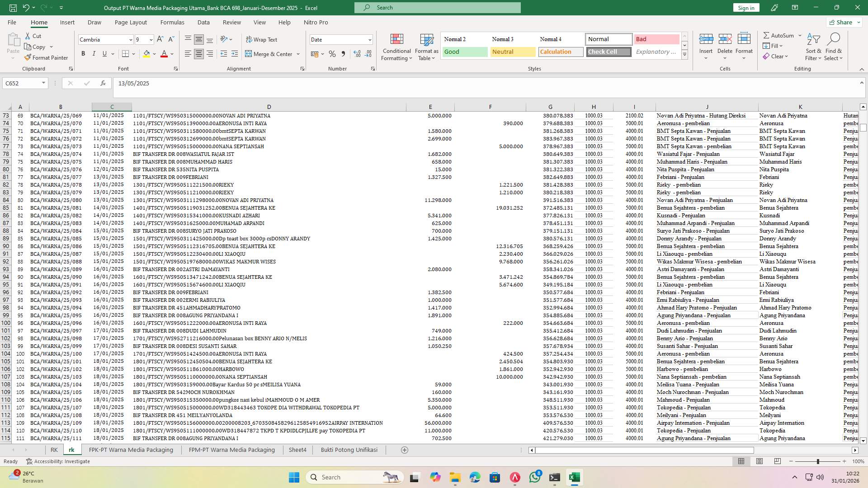This screenshot has width=868, height=488.
Task: Expand the Fill Color dropdown arrow
Action: click(x=154, y=54)
